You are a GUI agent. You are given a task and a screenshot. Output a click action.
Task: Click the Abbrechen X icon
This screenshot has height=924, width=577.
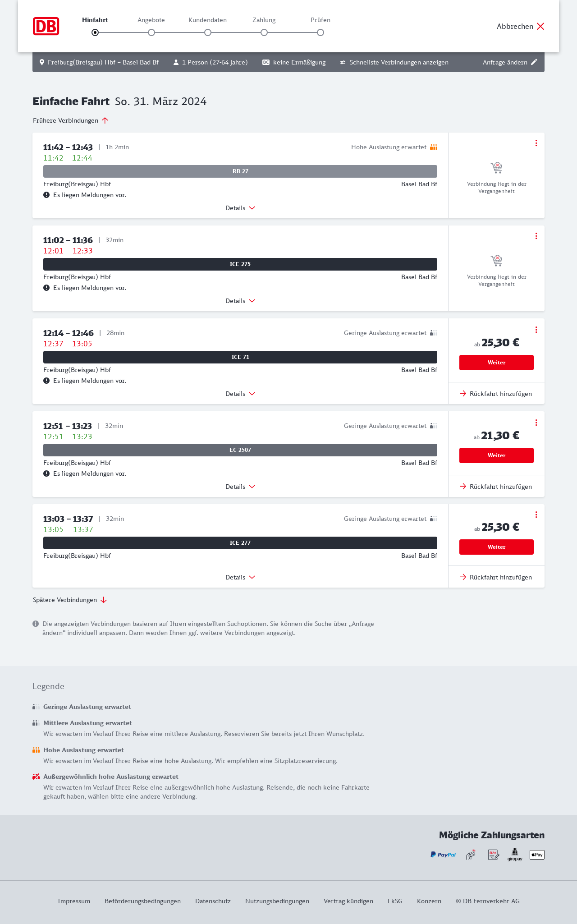tap(540, 26)
